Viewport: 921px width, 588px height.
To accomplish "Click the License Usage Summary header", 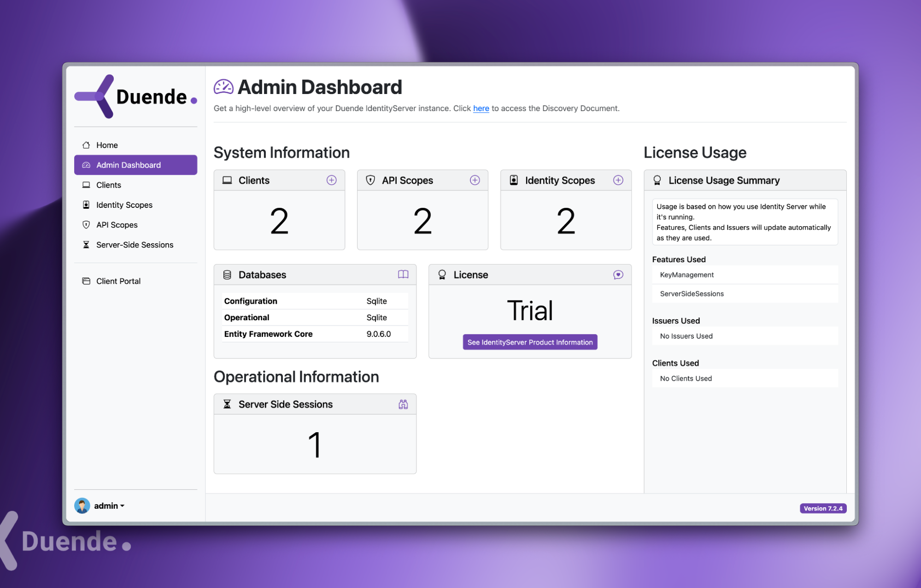I will (745, 180).
